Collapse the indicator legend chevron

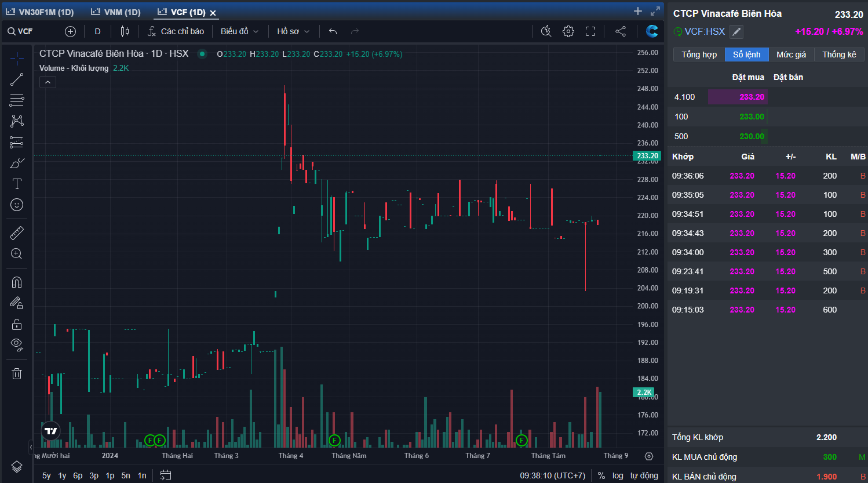[48, 82]
